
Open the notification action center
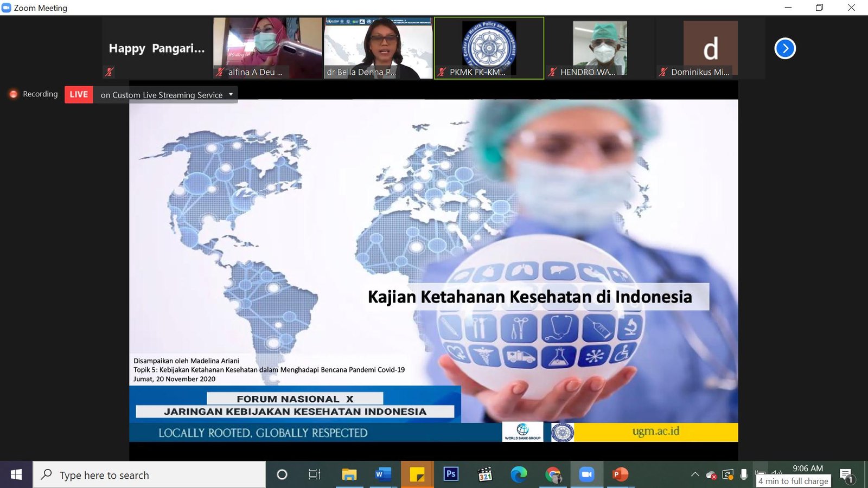click(x=847, y=476)
